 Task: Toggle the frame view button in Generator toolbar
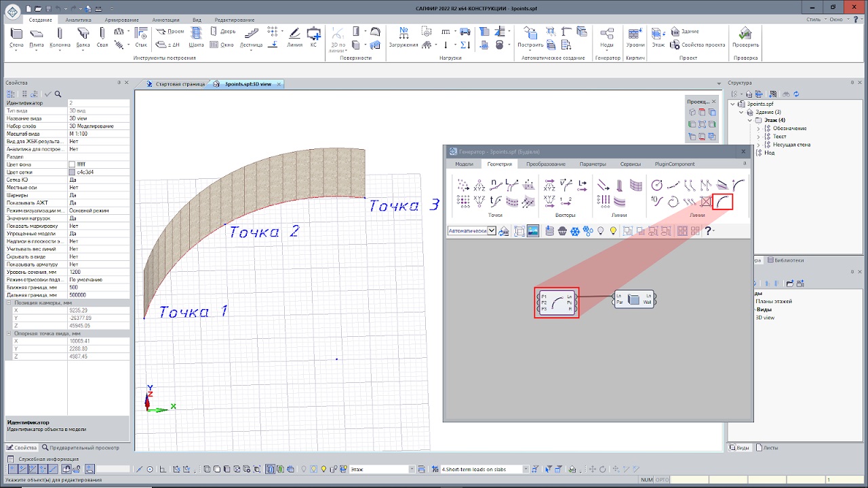click(519, 231)
